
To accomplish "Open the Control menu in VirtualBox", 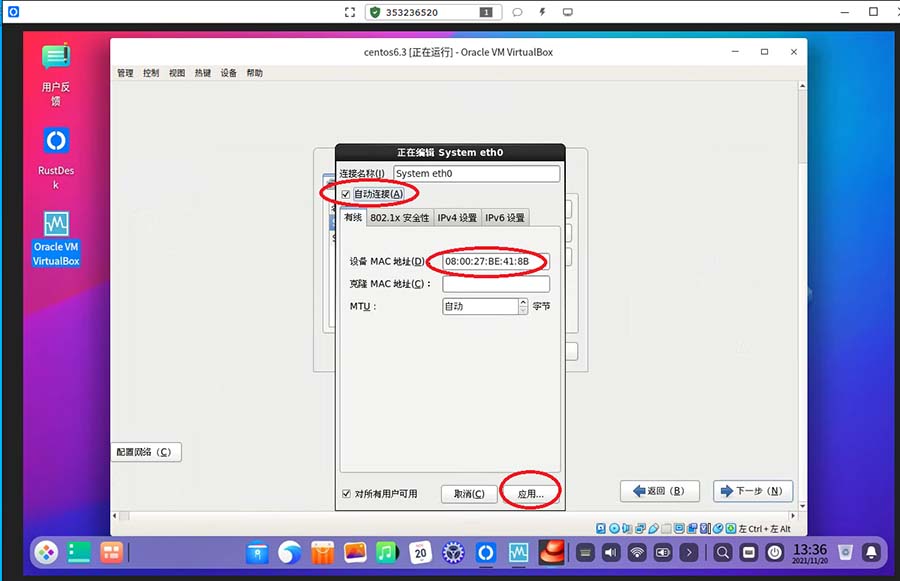I will point(151,73).
